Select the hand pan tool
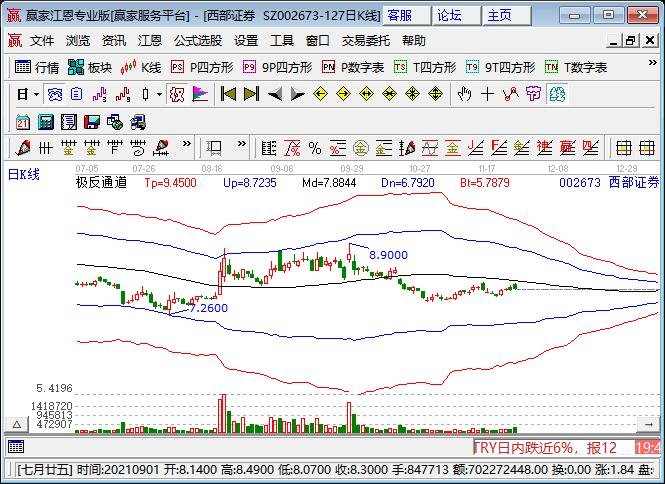The height and width of the screenshot is (484, 665). coord(464,94)
